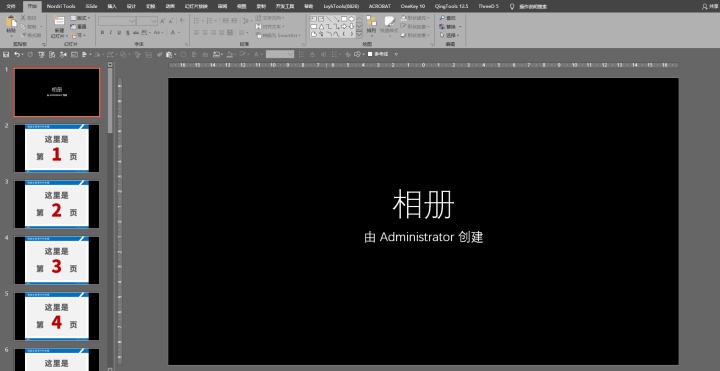The image size is (720, 371).
Task: Toggle Italic formatting
Action: point(111,32)
